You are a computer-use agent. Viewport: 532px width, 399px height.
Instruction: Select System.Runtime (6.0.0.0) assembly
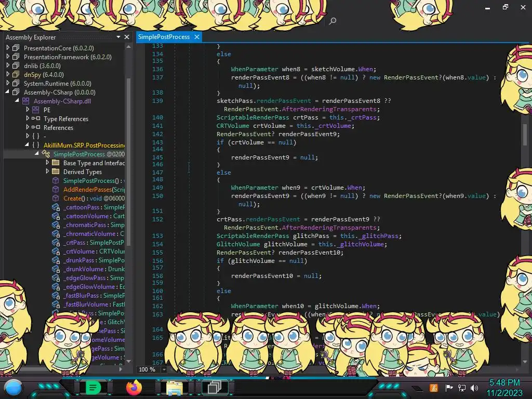[x=57, y=84]
